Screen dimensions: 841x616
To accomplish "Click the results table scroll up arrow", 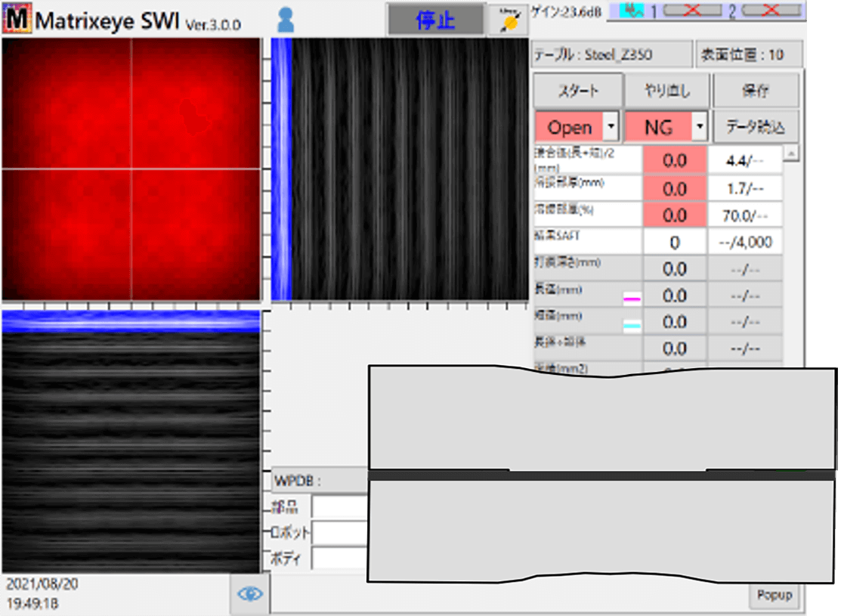I will click(x=792, y=153).
